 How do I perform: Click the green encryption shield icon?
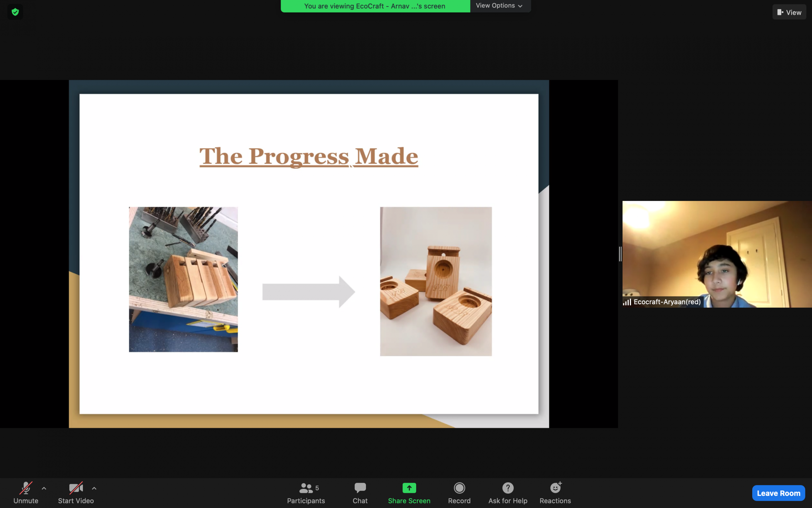pyautogui.click(x=15, y=12)
